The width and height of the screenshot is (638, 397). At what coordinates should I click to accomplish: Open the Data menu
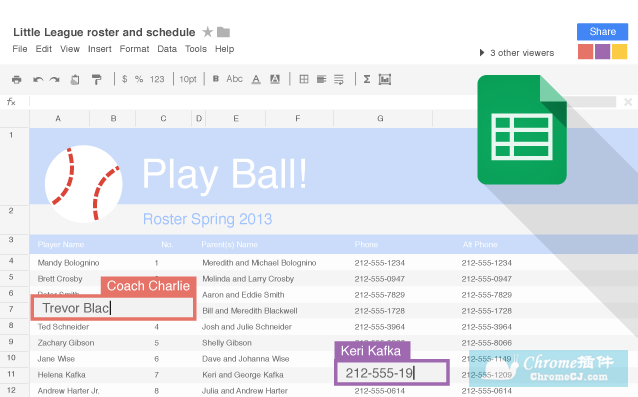click(x=167, y=49)
